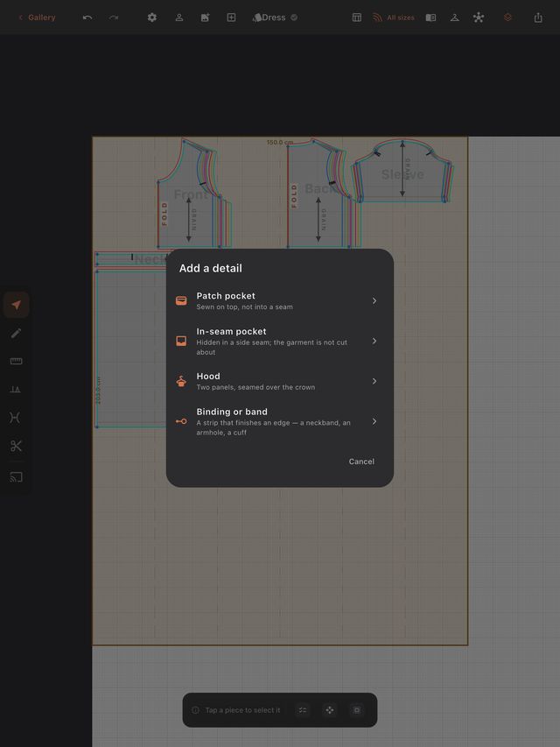Select the Sleeve pattern piece
This screenshot has width=560, height=747.
point(402,174)
